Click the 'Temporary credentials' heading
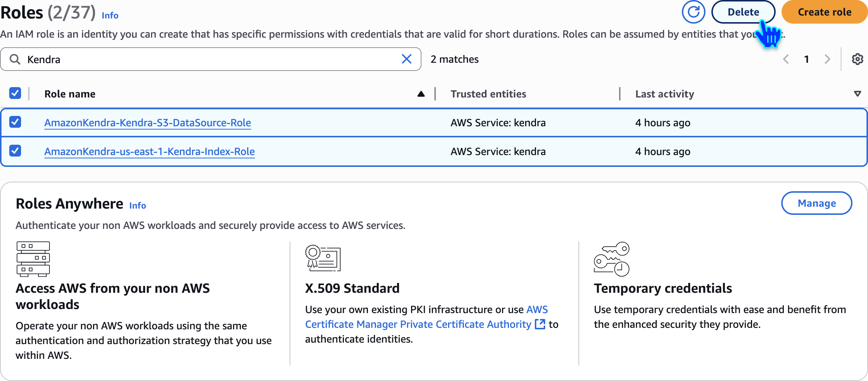This screenshot has height=381, width=868. pos(663,288)
